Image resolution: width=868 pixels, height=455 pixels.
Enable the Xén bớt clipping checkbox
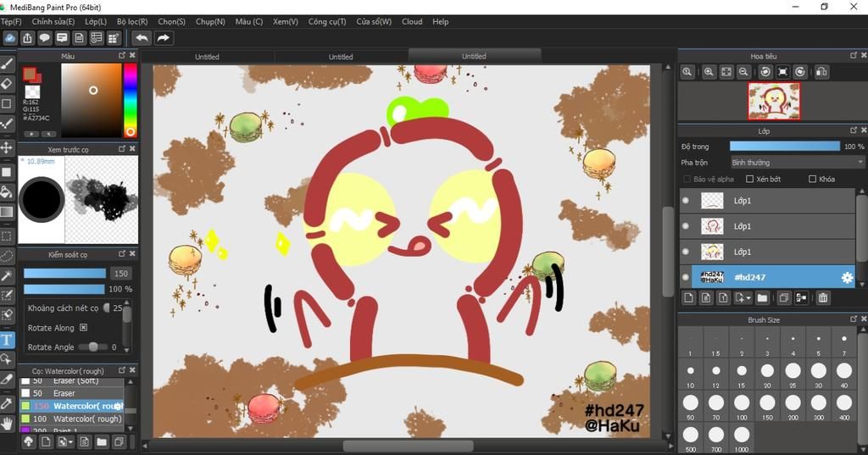tap(750, 179)
